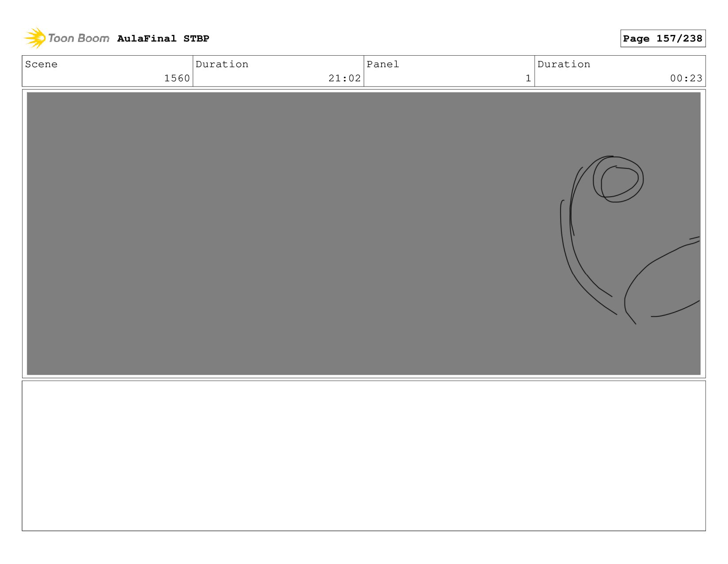The image size is (728, 564).
Task: Select the AulaFinal STBP title text
Action: (163, 38)
